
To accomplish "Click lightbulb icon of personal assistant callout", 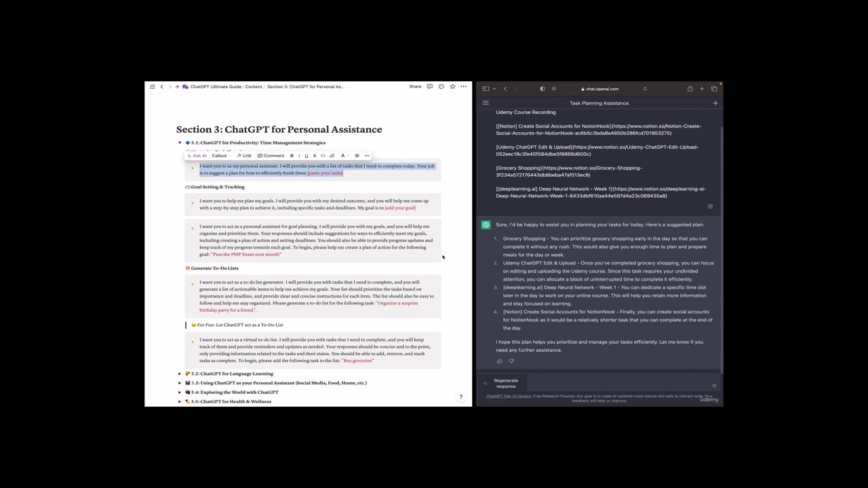I will pyautogui.click(x=192, y=166).
